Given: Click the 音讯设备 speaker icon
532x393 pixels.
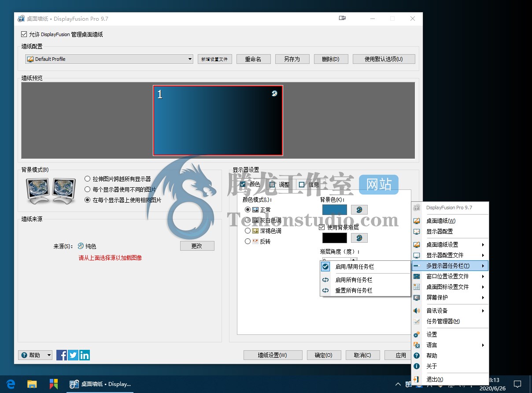Looking at the screenshot, I should pyautogui.click(x=417, y=311).
